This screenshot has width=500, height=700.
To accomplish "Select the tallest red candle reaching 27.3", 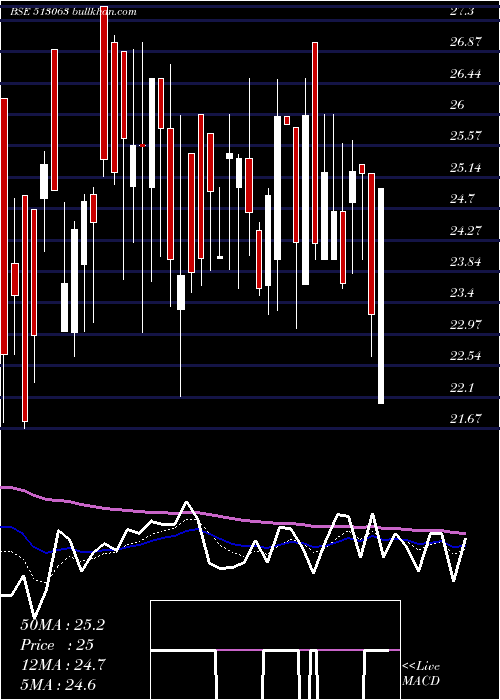I will point(104,83).
